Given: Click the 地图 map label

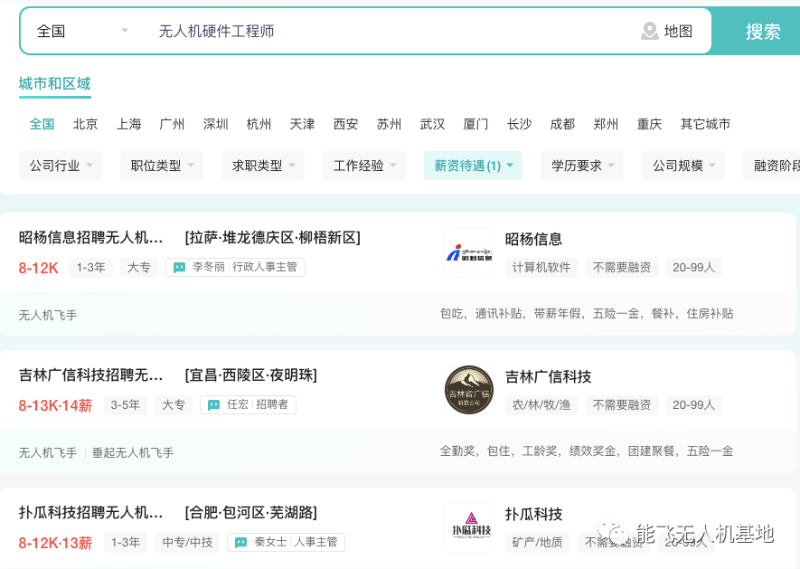Looking at the screenshot, I should click(x=678, y=31).
